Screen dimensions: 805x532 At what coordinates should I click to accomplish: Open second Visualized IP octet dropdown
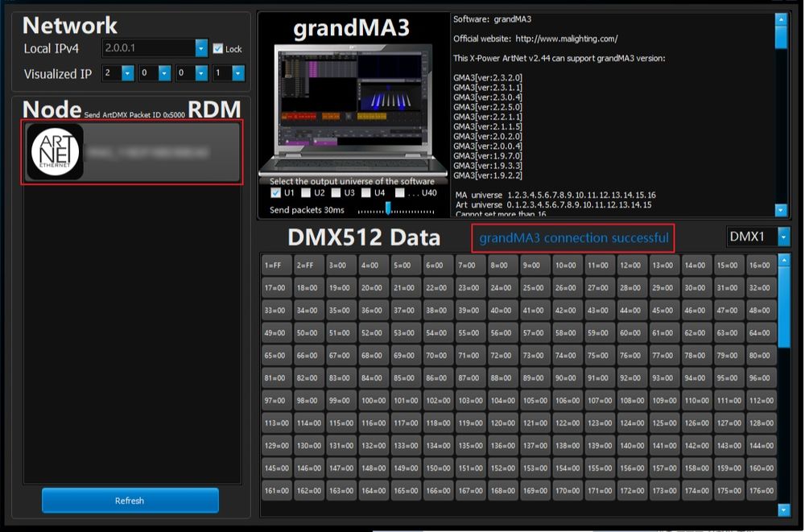[x=164, y=73]
